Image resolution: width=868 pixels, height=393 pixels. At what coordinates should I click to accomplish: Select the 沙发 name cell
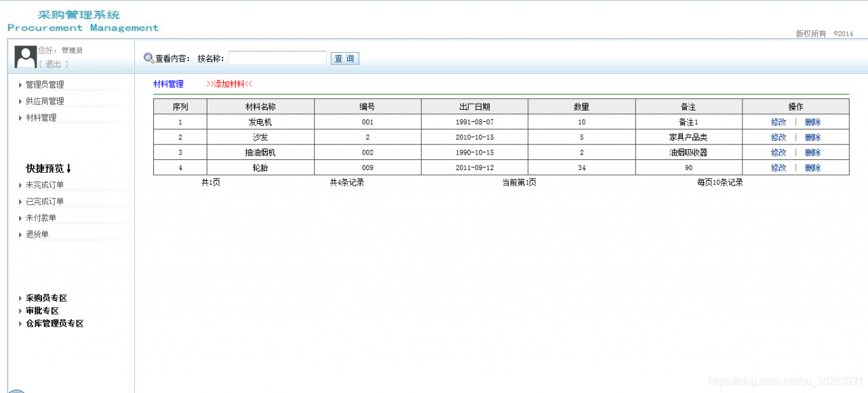pos(260,137)
